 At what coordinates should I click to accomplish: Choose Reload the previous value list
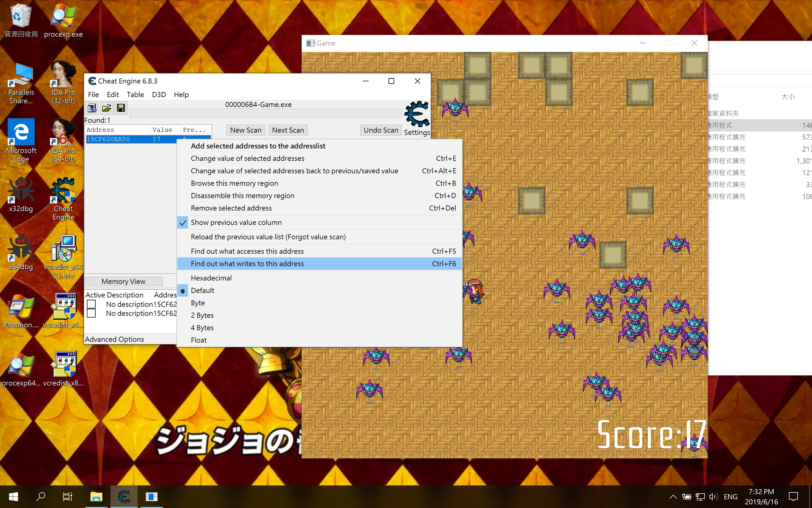(x=319, y=237)
